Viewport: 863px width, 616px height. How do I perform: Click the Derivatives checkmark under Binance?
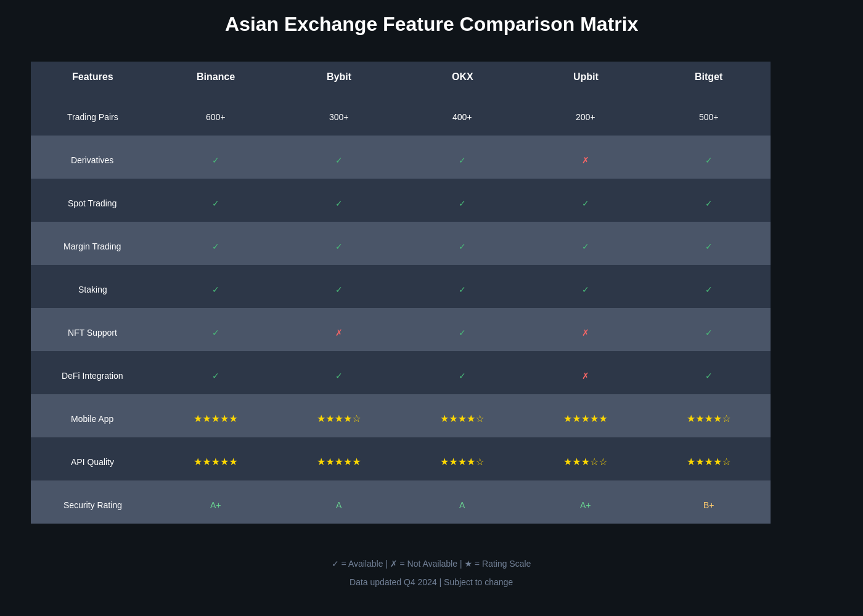coord(216,160)
